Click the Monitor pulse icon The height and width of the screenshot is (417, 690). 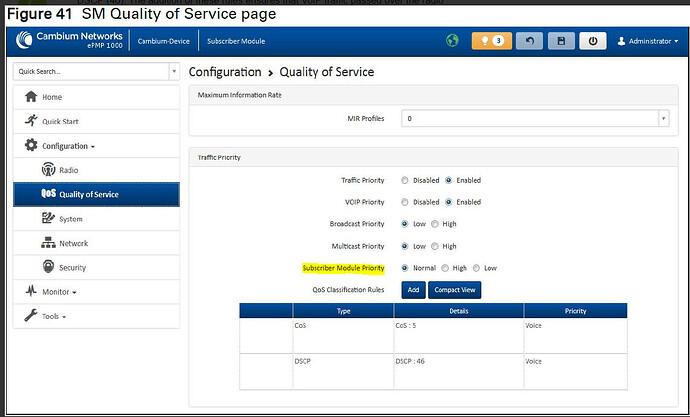[31, 291]
